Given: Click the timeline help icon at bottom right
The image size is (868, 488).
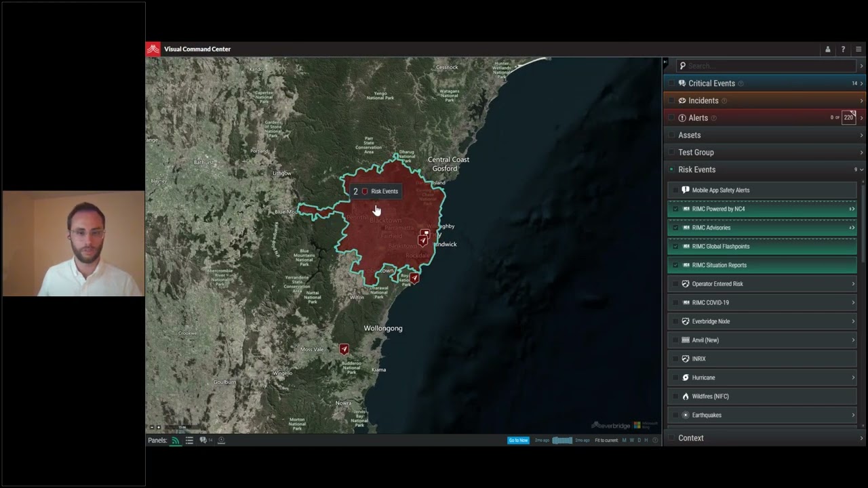Looking at the screenshot, I should pyautogui.click(x=655, y=441).
